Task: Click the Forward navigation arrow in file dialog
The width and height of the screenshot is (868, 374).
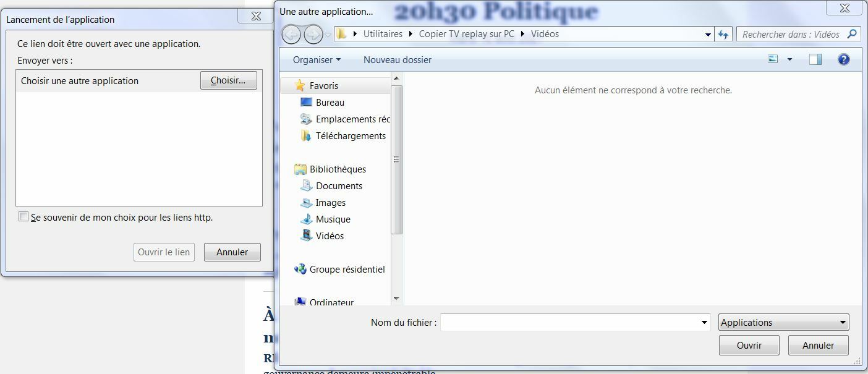Action: click(313, 35)
